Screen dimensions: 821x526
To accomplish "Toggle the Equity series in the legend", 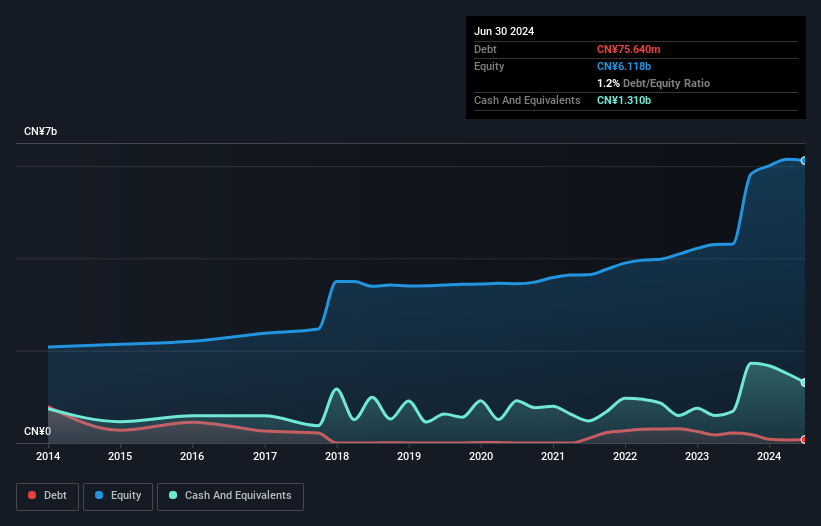I will click(118, 496).
